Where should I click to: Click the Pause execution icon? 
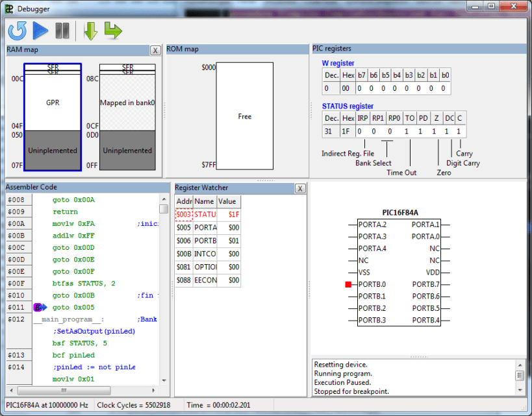pos(62,31)
